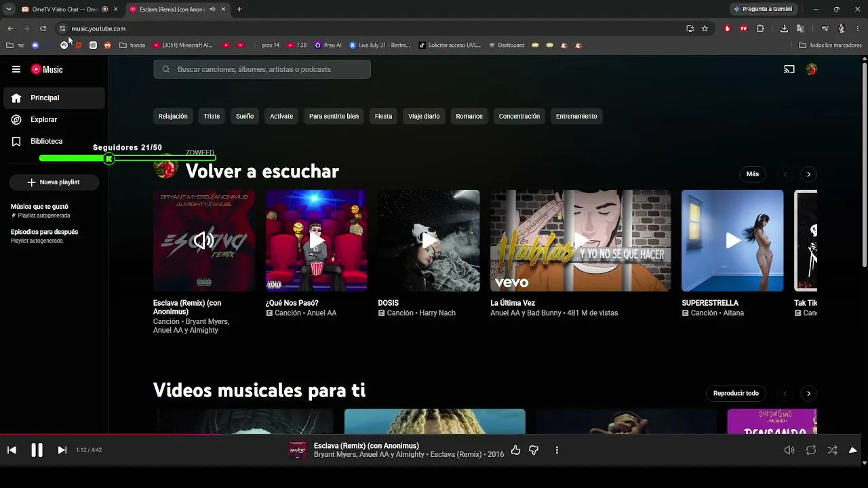
Task: Search songs in the Buscar canciones field
Action: click(262, 69)
